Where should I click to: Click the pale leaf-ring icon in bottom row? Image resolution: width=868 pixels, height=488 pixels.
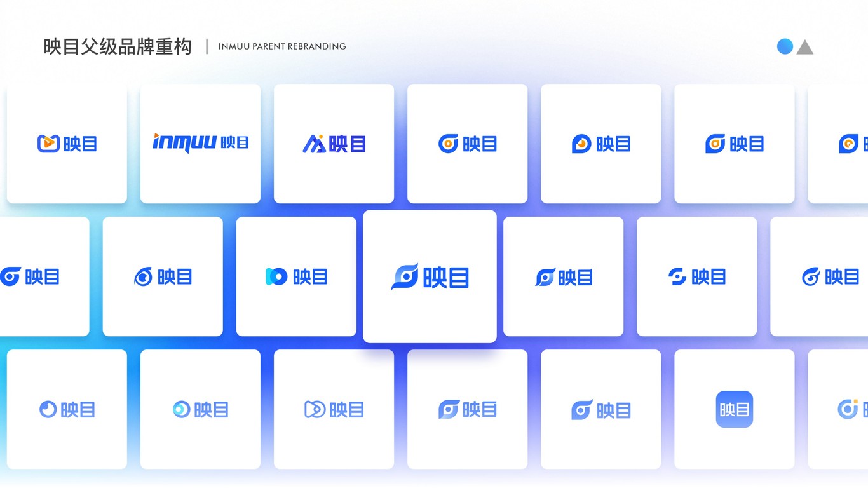pyautogui.click(x=582, y=410)
